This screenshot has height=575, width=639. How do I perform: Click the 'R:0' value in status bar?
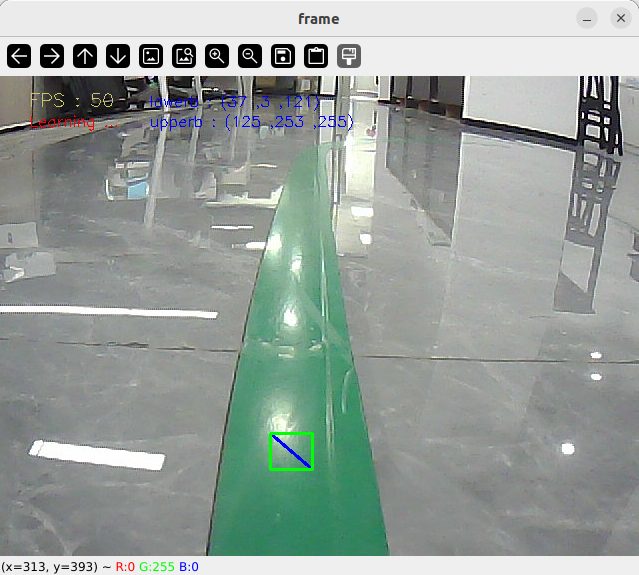[x=125, y=567]
